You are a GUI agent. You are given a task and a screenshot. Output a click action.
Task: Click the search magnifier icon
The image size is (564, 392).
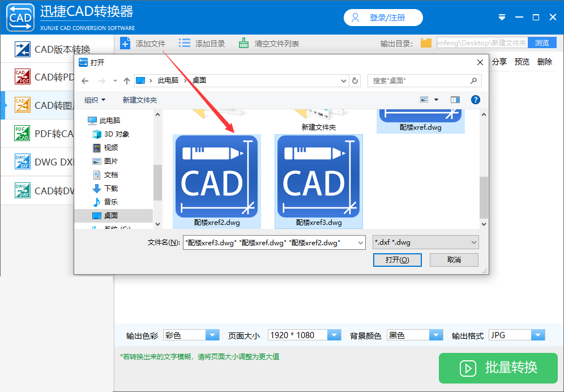474,80
